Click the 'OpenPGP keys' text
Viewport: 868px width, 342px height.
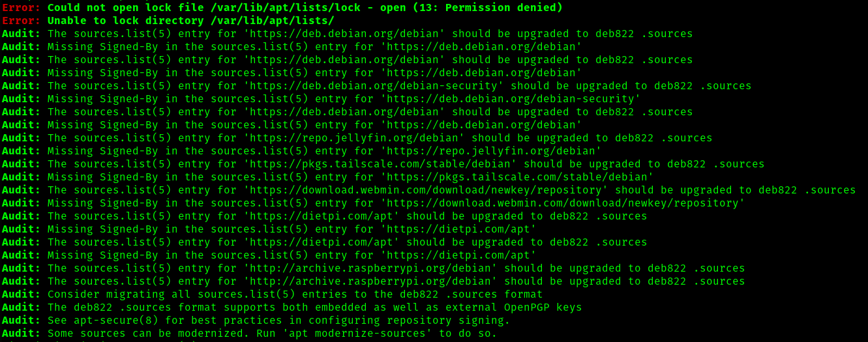543,307
